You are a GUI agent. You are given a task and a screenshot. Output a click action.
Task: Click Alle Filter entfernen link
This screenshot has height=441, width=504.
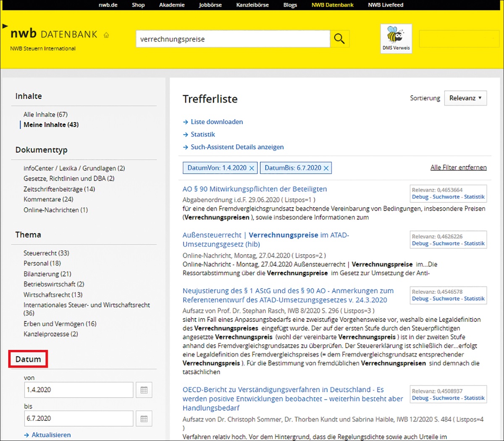point(458,167)
